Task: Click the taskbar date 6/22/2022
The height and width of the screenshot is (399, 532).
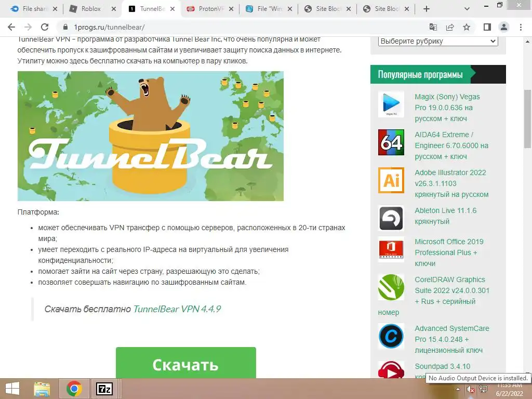Action: tap(510, 394)
